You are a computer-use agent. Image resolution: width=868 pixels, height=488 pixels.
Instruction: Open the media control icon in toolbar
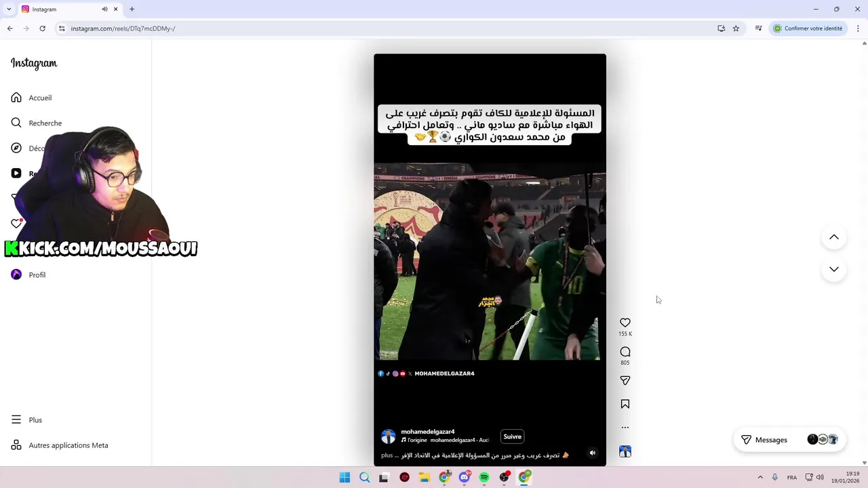pos(758,28)
